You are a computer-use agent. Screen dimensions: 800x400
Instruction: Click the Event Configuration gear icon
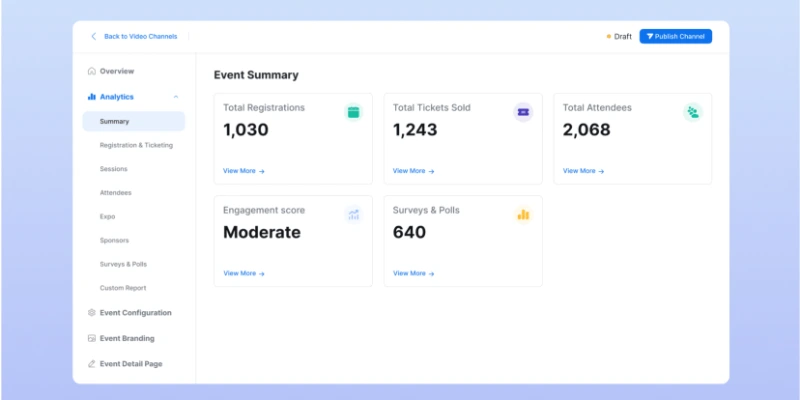[x=92, y=313]
